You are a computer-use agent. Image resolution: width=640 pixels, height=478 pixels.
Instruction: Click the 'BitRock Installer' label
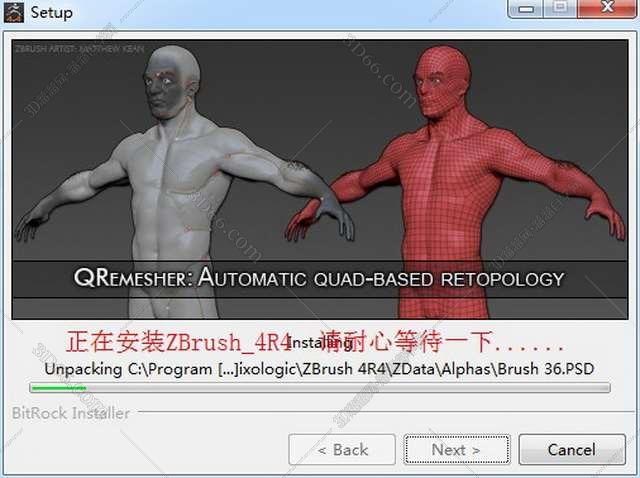point(71,413)
